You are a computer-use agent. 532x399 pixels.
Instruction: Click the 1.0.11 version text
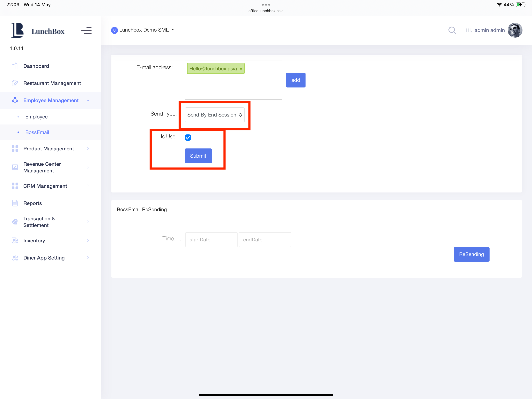pyautogui.click(x=17, y=48)
